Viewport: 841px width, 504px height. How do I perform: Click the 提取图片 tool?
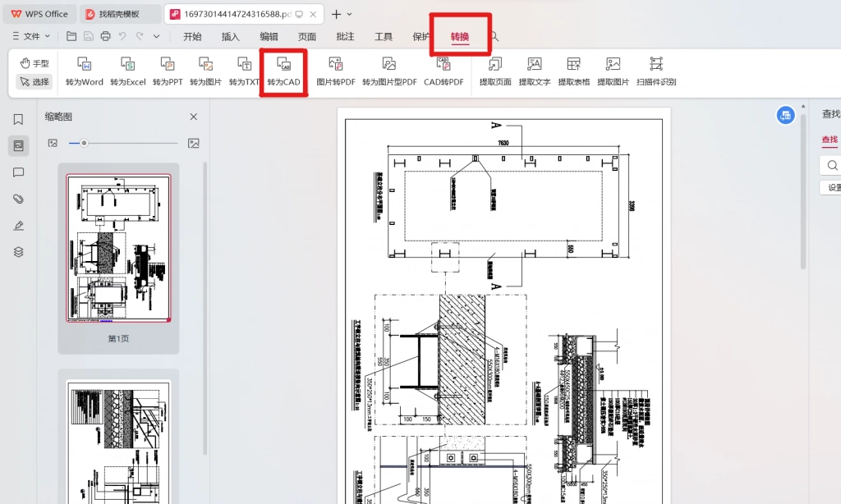pyautogui.click(x=613, y=71)
